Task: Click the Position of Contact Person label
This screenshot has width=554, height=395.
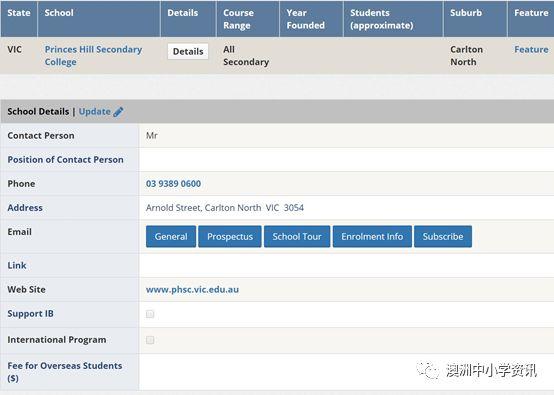Action: 65,160
